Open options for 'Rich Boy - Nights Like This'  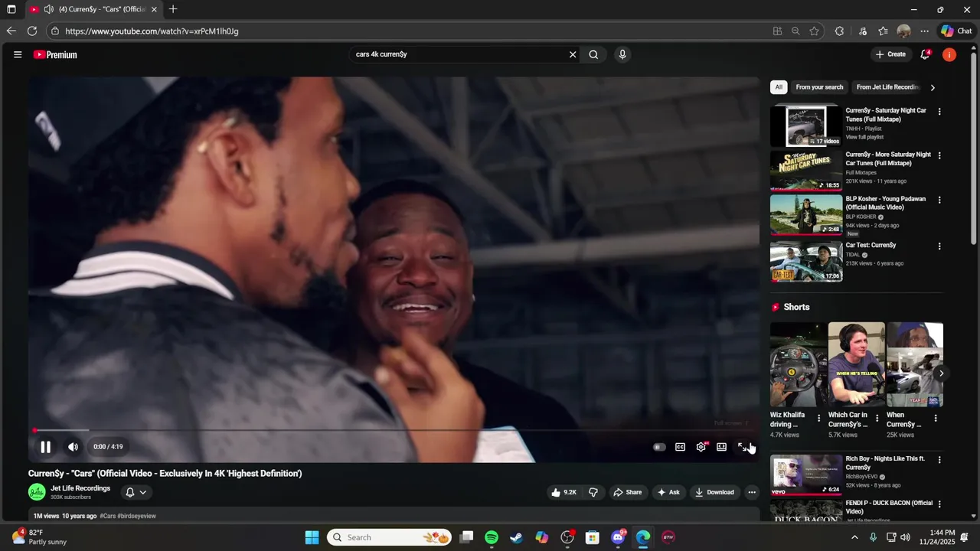[939, 460]
